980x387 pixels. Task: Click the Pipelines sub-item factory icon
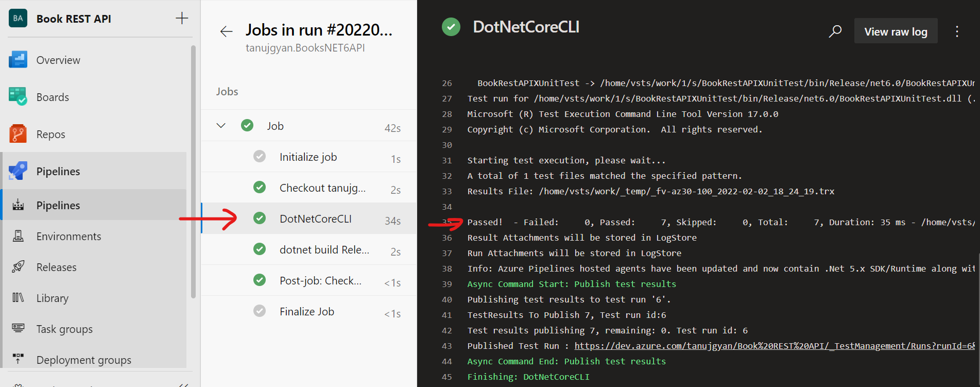click(x=18, y=205)
